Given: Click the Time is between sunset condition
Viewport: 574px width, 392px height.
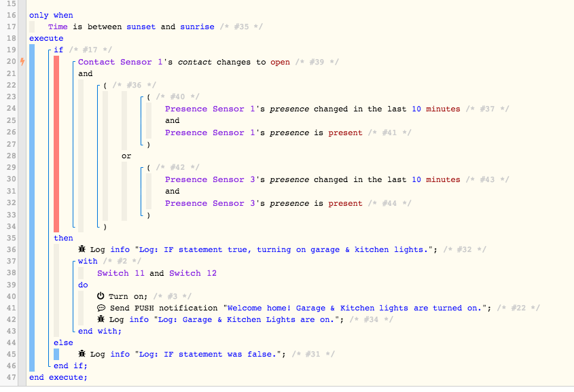Looking at the screenshot, I should 131,26.
